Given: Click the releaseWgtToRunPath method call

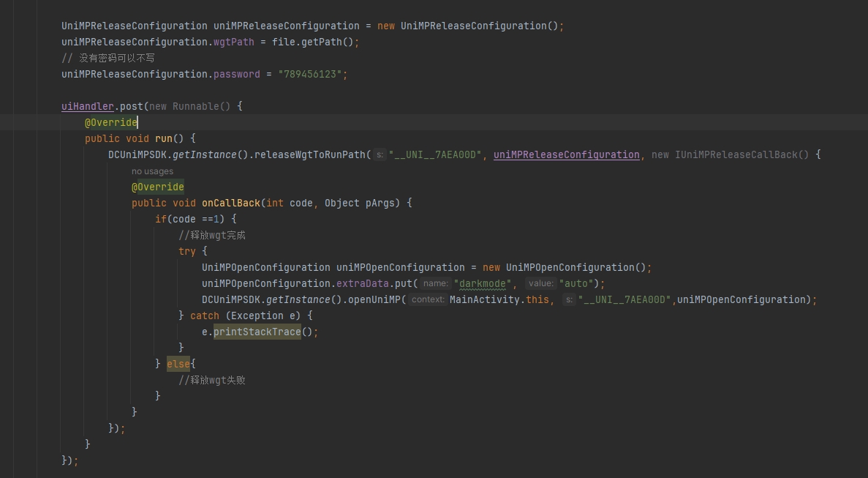Looking at the screenshot, I should click(x=309, y=154).
